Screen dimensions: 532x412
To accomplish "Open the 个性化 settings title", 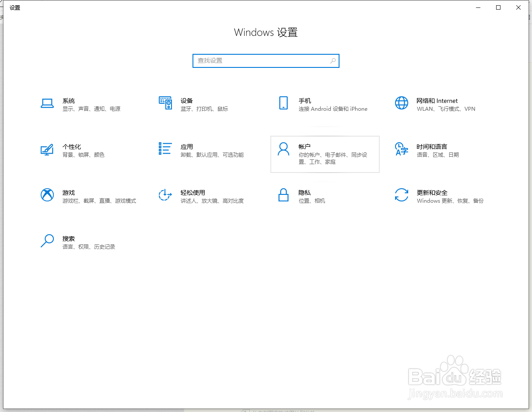I will click(72, 147).
